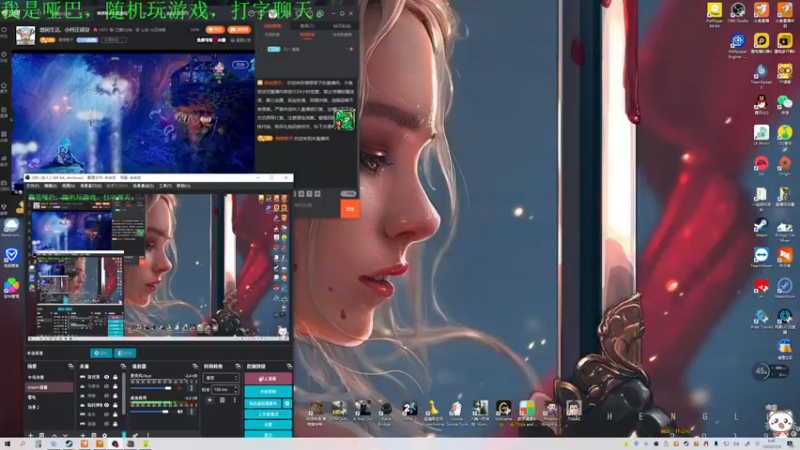This screenshot has height=450, width=800.
Task: Add a transition with the plus icon
Action: 210,400
